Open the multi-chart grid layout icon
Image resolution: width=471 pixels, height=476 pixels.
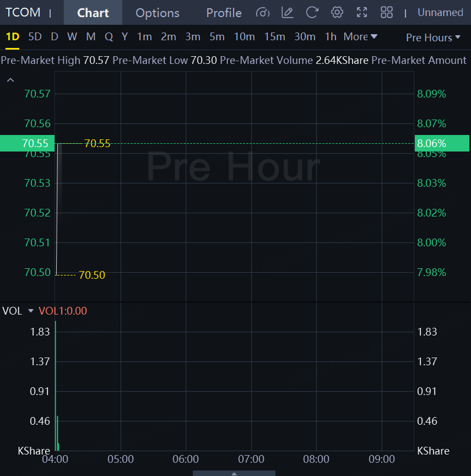point(387,13)
